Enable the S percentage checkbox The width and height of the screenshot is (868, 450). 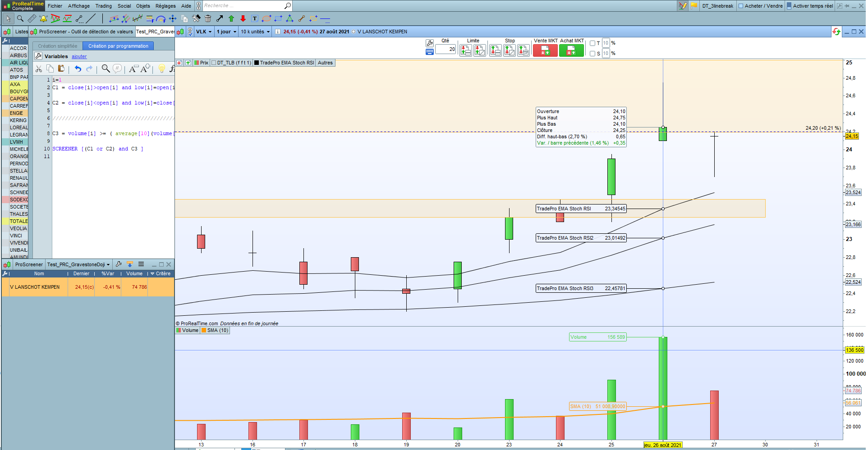592,54
